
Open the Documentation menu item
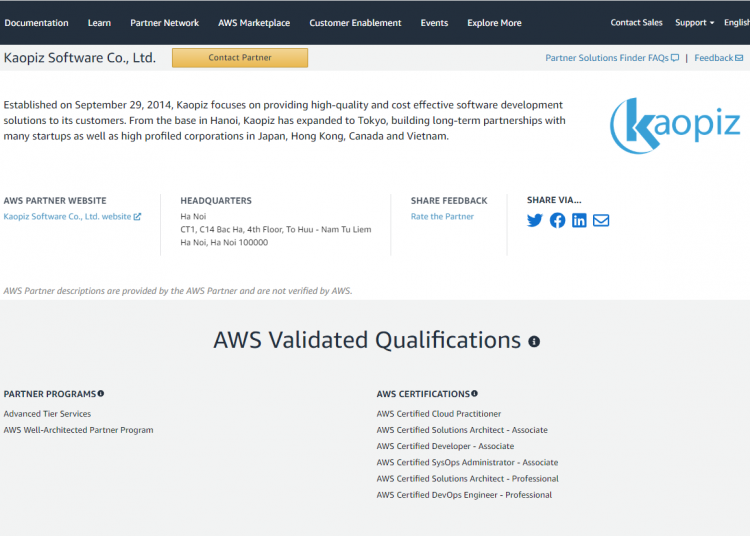click(x=36, y=23)
